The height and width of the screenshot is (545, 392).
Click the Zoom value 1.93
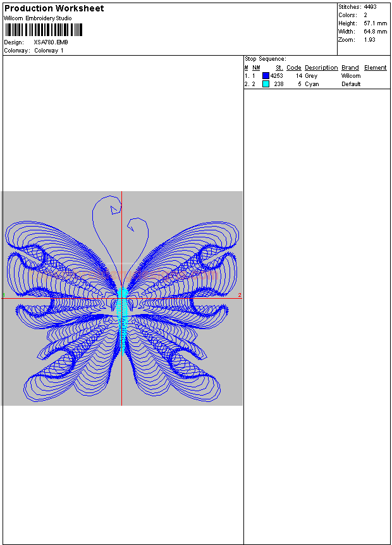tap(369, 40)
